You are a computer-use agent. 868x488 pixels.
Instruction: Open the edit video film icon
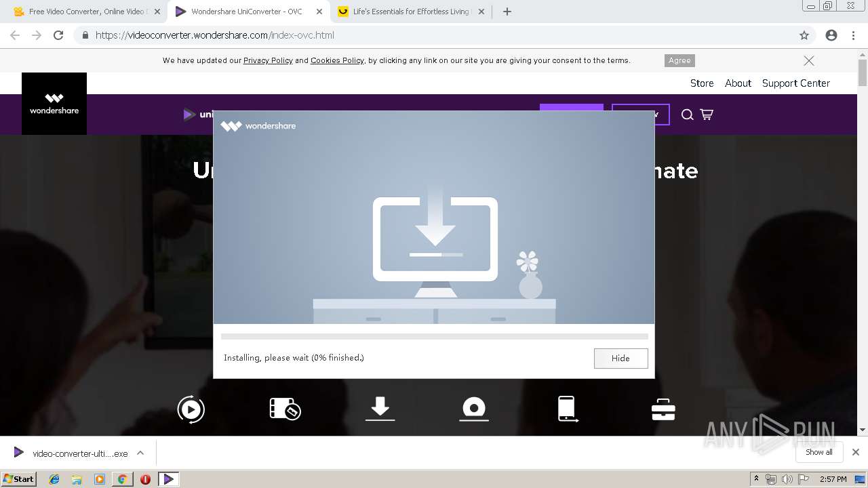(x=285, y=409)
